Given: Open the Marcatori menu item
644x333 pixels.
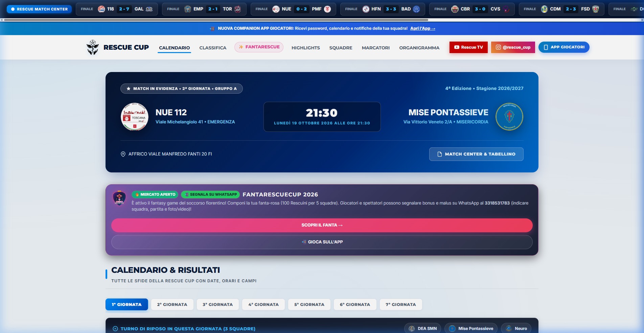Looking at the screenshot, I should coord(376,48).
